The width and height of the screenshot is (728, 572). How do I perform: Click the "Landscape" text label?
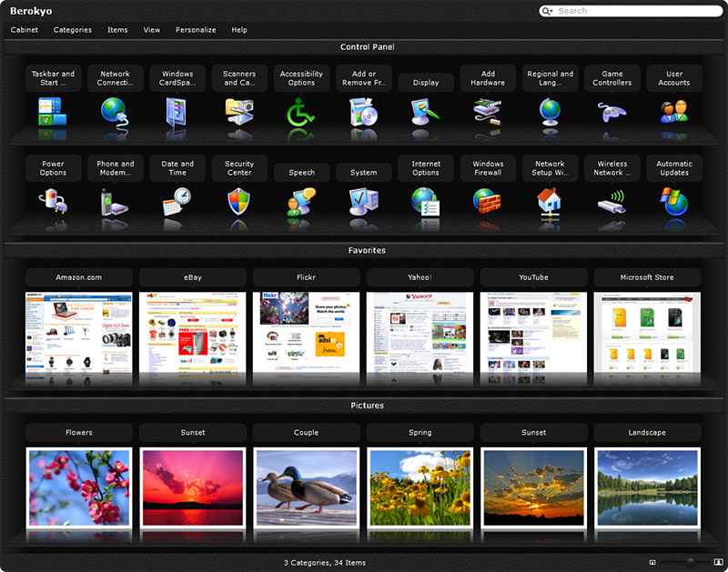[x=647, y=432]
